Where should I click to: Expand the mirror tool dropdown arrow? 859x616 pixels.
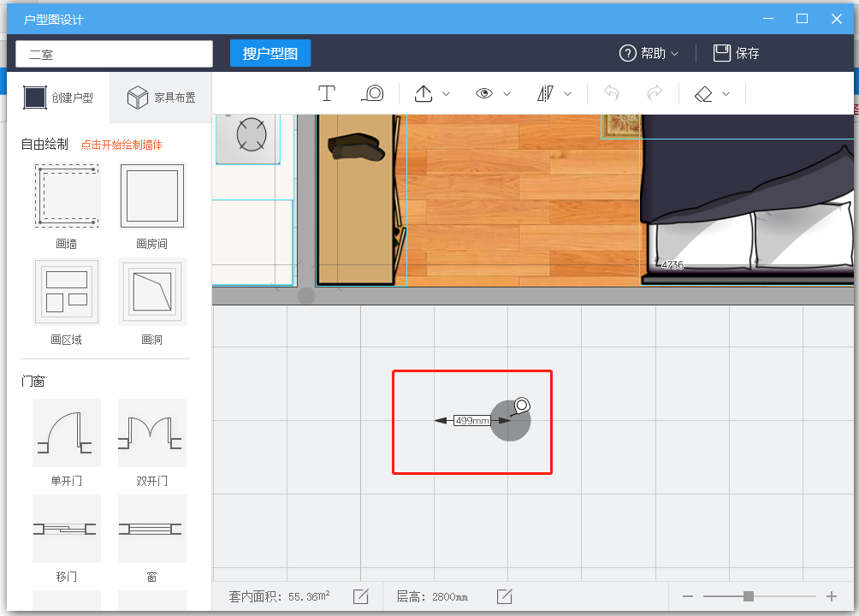tap(567, 94)
